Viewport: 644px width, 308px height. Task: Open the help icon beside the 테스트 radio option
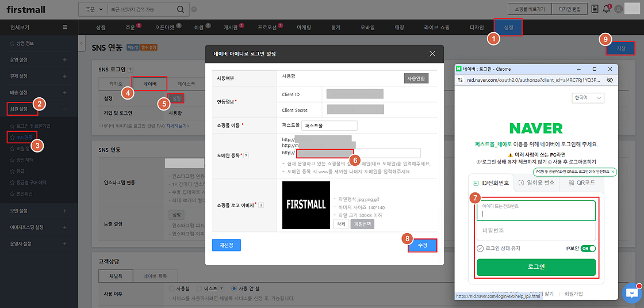(x=222, y=288)
